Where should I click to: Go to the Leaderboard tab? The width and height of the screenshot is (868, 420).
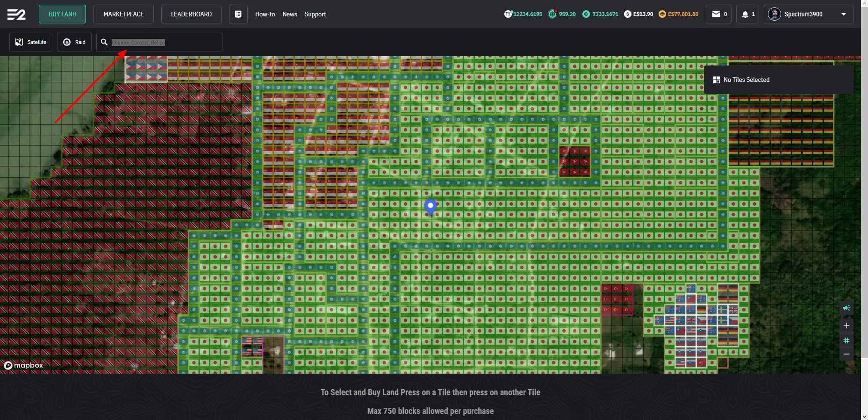click(x=191, y=14)
